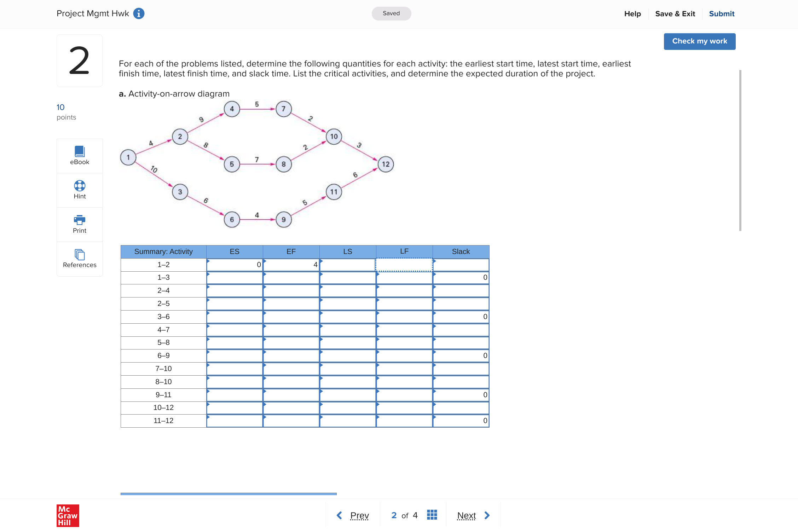Click the Saved status pill
This screenshot has width=798, height=532.
(391, 13)
